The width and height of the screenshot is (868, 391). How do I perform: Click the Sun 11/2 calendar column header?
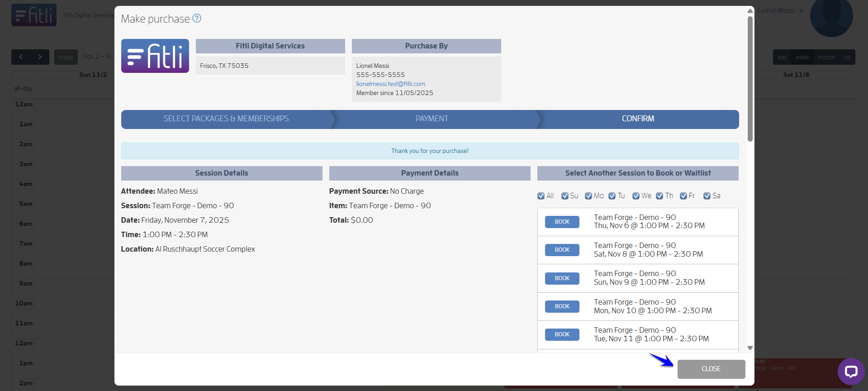tap(93, 75)
